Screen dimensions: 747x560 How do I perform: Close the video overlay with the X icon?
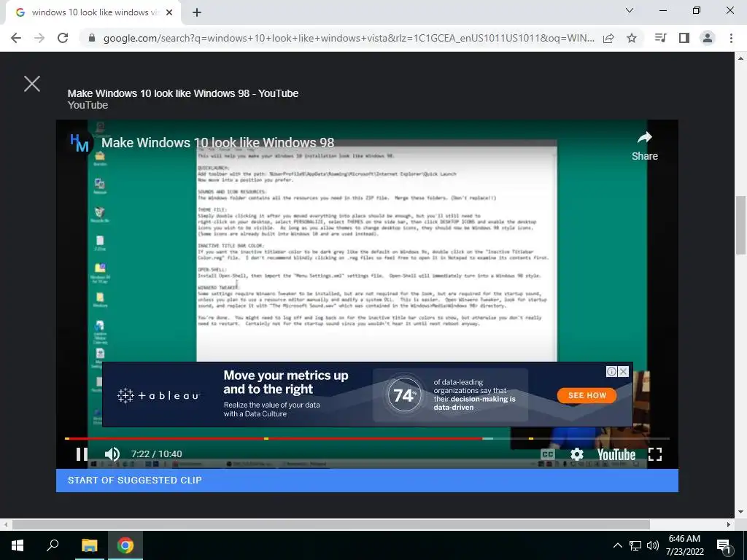tap(32, 84)
